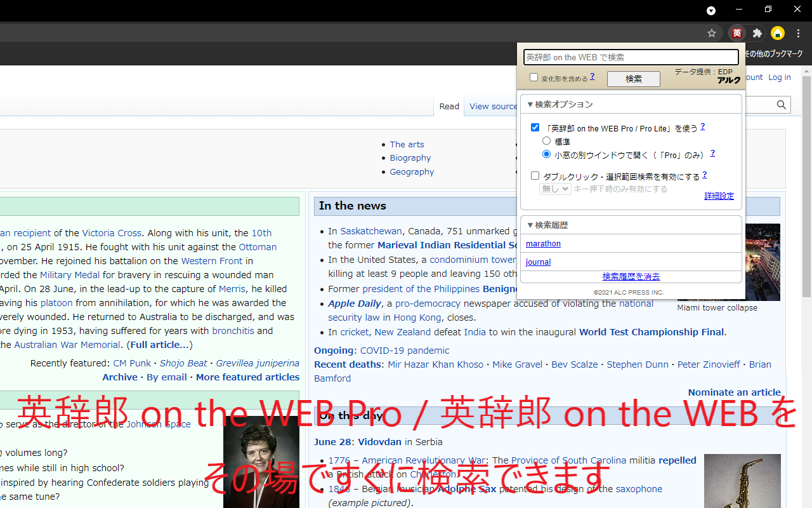Collapse the 検索履歴 section
Image resolution: width=812 pixels, height=508 pixels.
click(547, 225)
